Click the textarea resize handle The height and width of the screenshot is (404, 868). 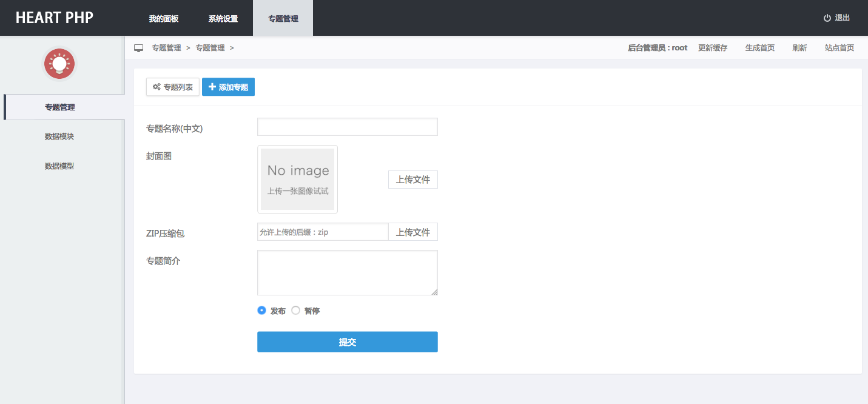pyautogui.click(x=434, y=292)
